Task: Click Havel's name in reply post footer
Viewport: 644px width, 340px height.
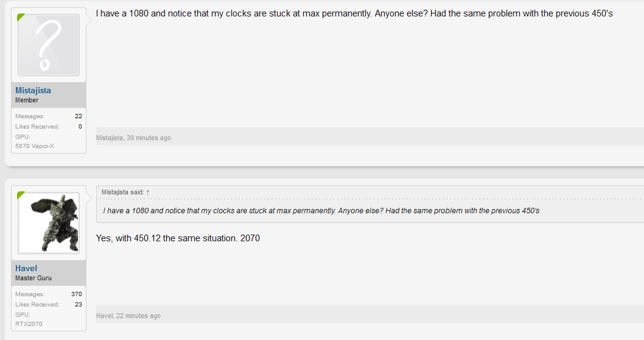Action: click(x=104, y=316)
